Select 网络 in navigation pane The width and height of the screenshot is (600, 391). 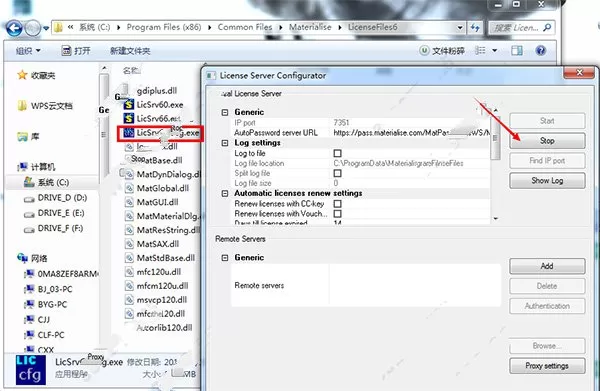click(x=32, y=258)
